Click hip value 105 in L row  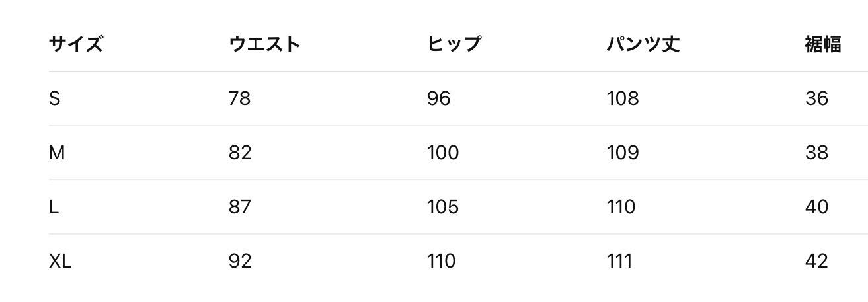click(442, 207)
